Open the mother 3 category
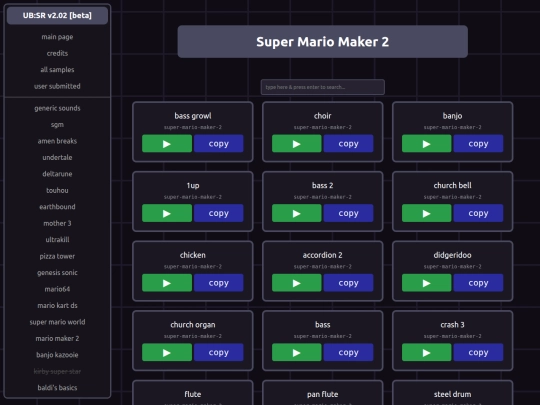The image size is (540, 405). coord(57,223)
